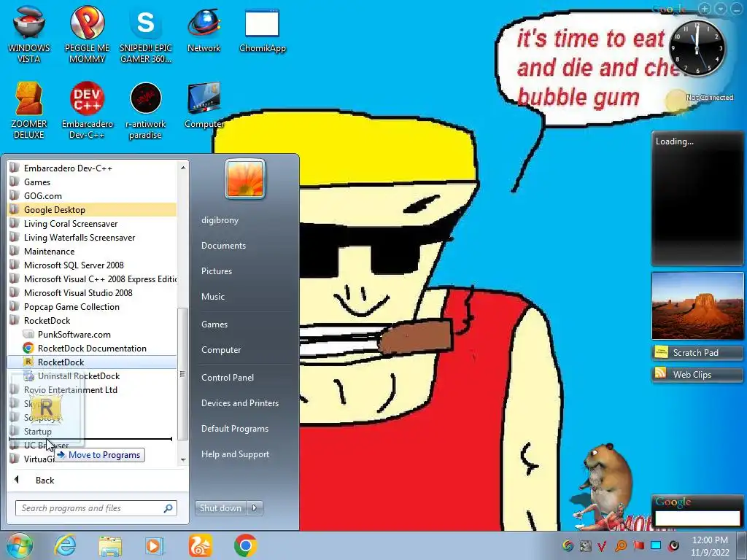
Task: Open Default Programs link
Action: (235, 429)
